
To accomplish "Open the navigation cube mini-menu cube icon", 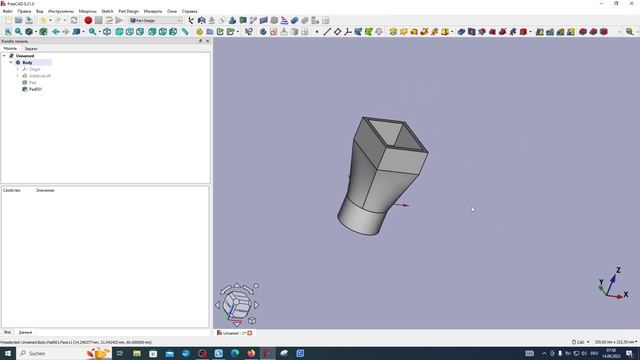I will 252,320.
